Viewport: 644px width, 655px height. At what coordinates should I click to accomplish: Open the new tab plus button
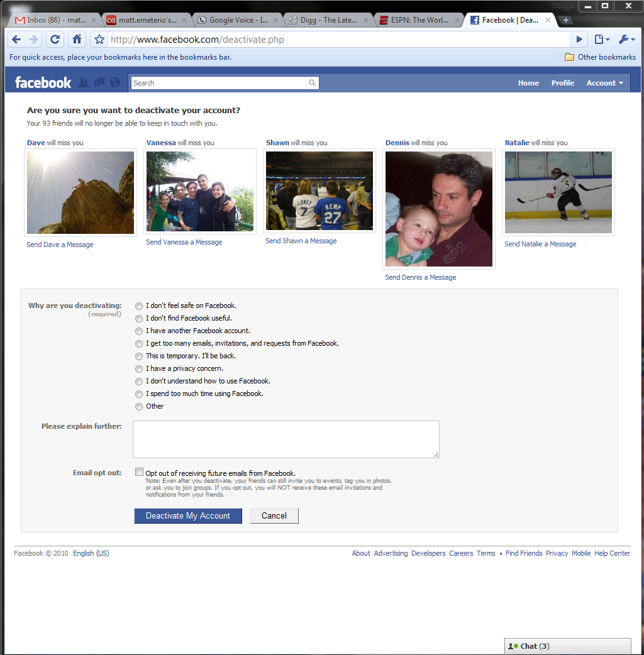click(565, 20)
